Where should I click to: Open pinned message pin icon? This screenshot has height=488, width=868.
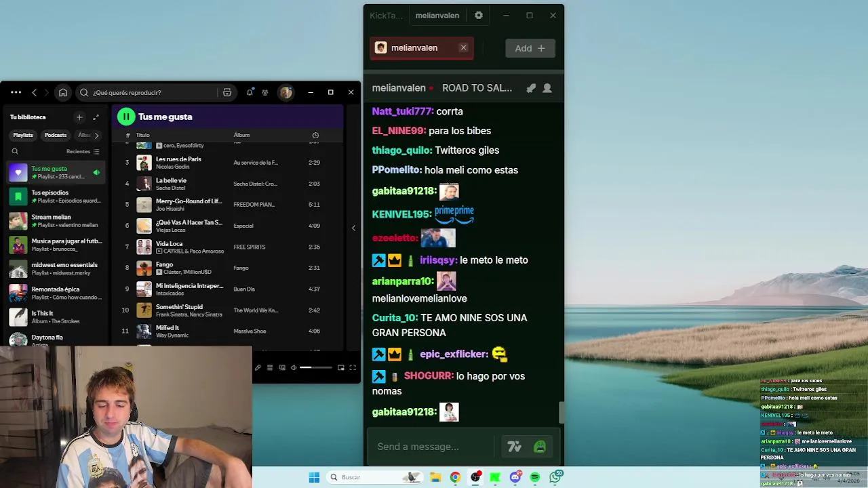pos(531,88)
